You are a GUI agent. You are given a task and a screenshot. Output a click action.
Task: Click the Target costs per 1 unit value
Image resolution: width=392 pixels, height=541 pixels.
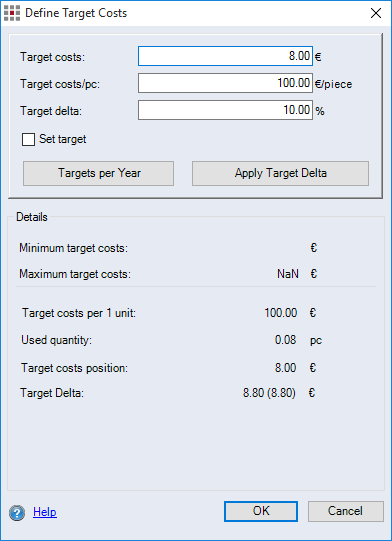click(x=281, y=313)
